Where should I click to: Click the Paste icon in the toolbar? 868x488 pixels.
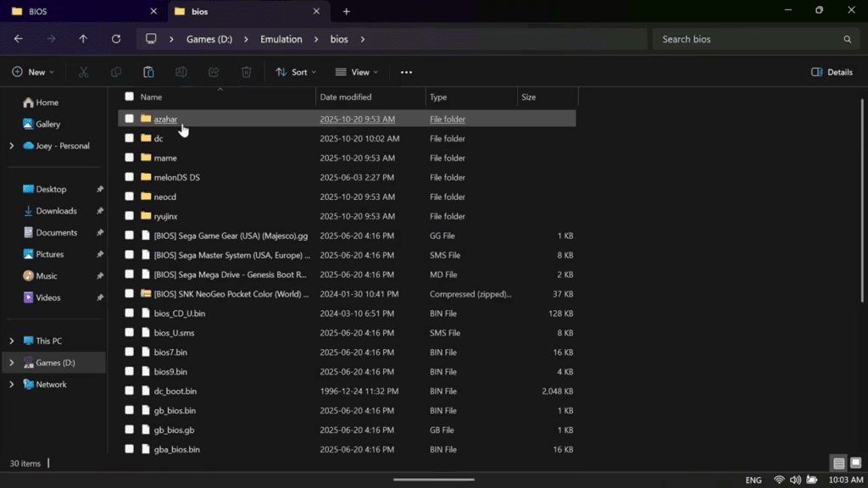pyautogui.click(x=148, y=72)
